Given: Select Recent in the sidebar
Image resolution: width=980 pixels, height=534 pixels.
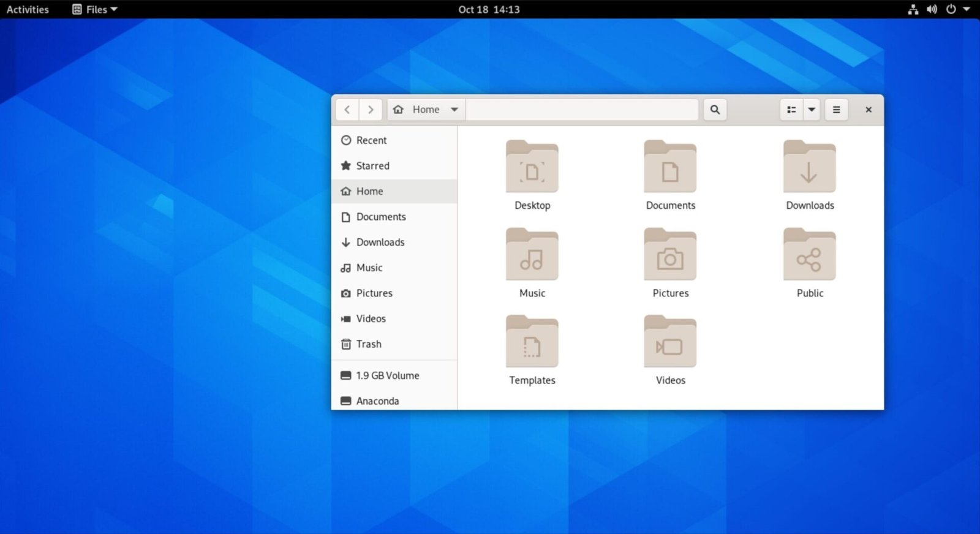Looking at the screenshot, I should point(371,140).
